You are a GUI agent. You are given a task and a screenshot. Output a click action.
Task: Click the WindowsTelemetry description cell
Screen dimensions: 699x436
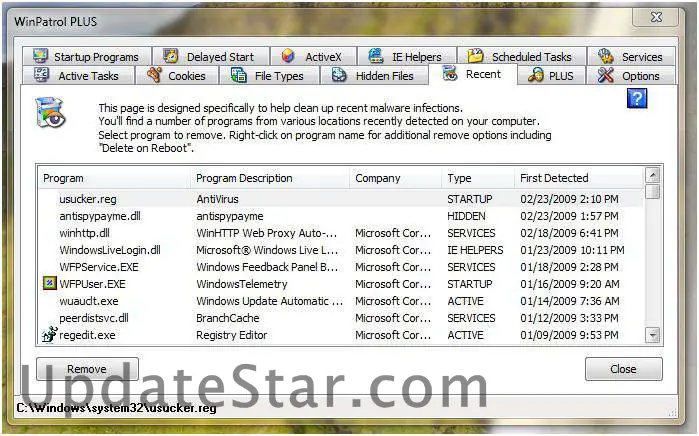coord(242,284)
